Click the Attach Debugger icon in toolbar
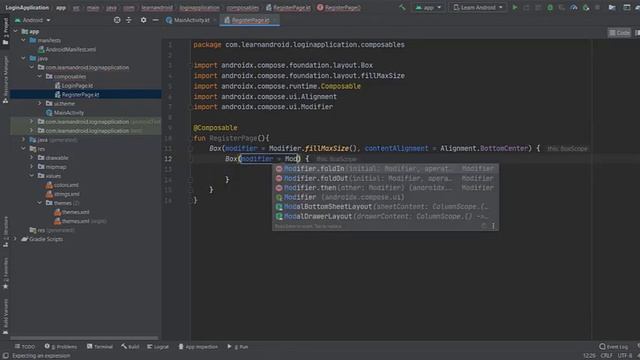The height and width of the screenshot is (360, 640). click(x=586, y=7)
